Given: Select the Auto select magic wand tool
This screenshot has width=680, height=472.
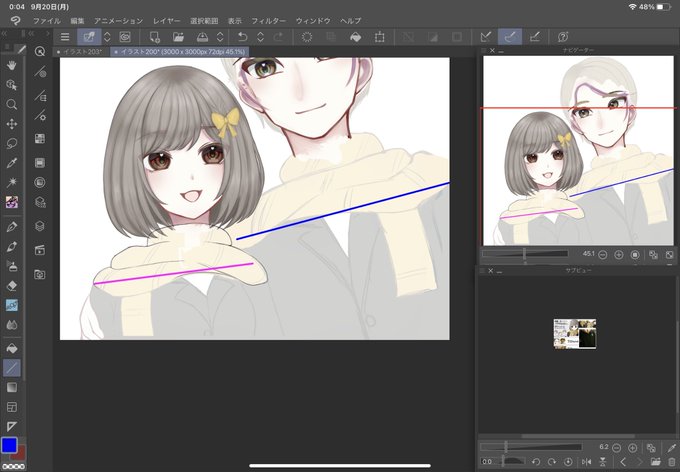Looking at the screenshot, I should (x=12, y=182).
